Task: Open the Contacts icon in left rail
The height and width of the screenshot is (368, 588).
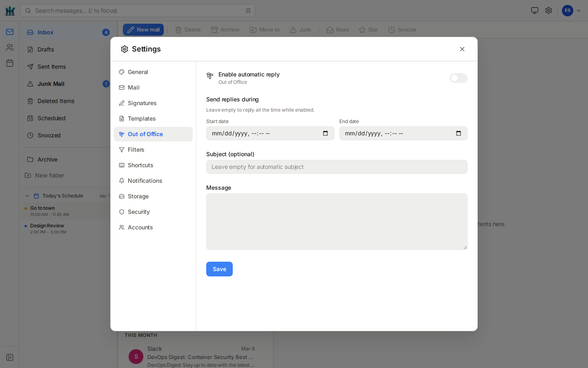Action: coord(10,47)
